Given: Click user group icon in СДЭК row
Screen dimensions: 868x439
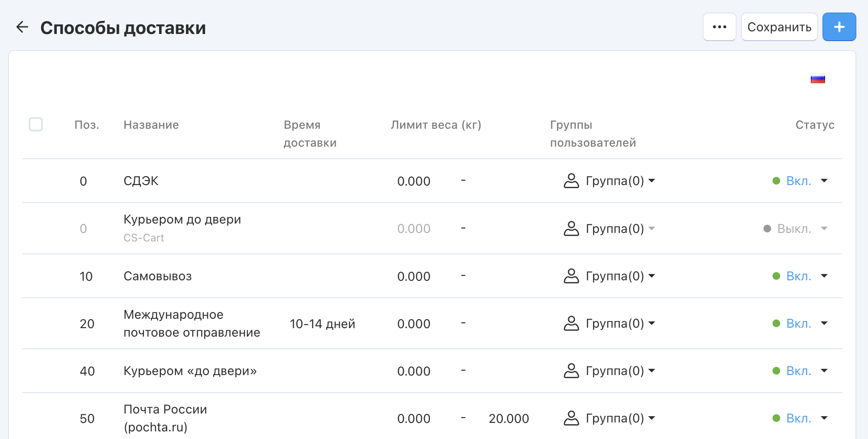Looking at the screenshot, I should click(571, 181).
